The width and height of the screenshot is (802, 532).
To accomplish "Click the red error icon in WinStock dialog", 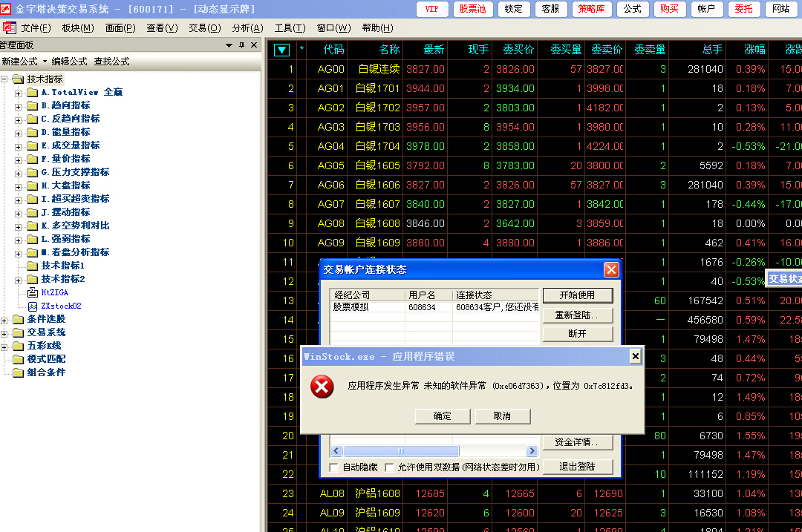I will point(322,387).
